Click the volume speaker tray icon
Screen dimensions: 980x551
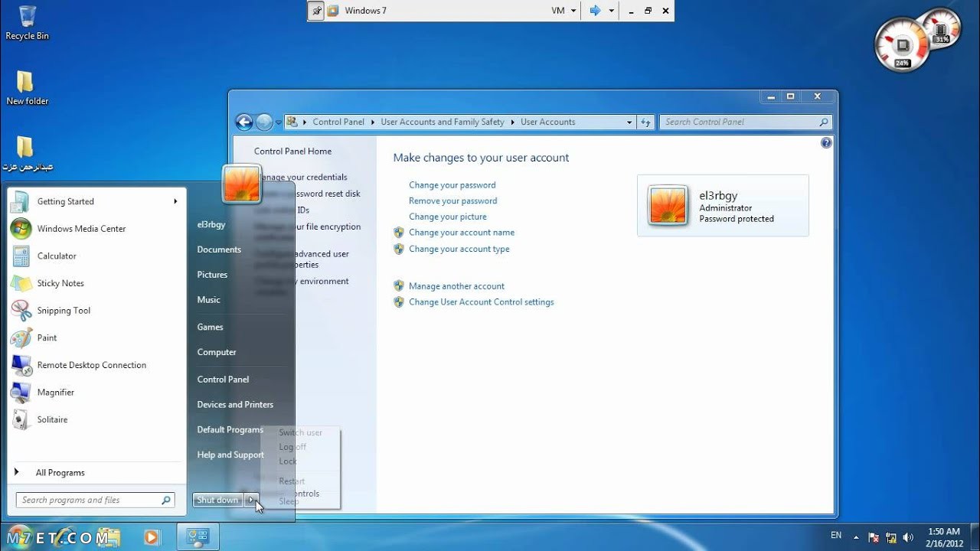(x=908, y=537)
